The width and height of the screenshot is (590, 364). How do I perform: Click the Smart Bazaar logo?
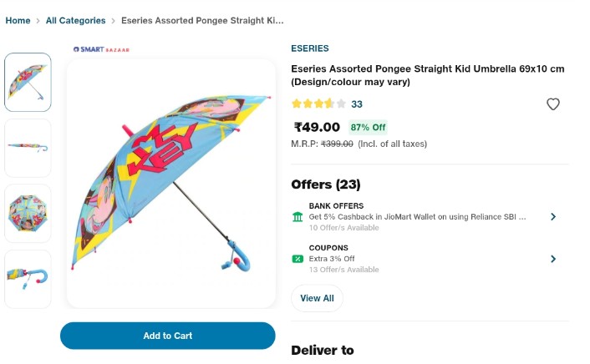tap(101, 49)
